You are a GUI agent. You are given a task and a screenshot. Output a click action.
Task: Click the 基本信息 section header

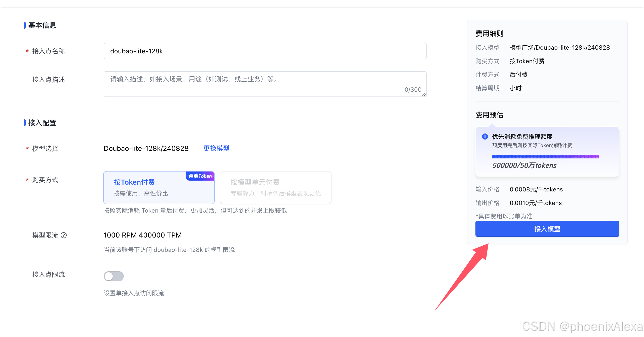pos(42,25)
